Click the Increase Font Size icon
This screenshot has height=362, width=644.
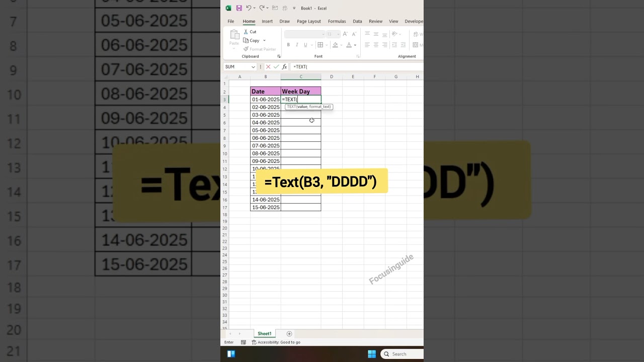pyautogui.click(x=345, y=34)
